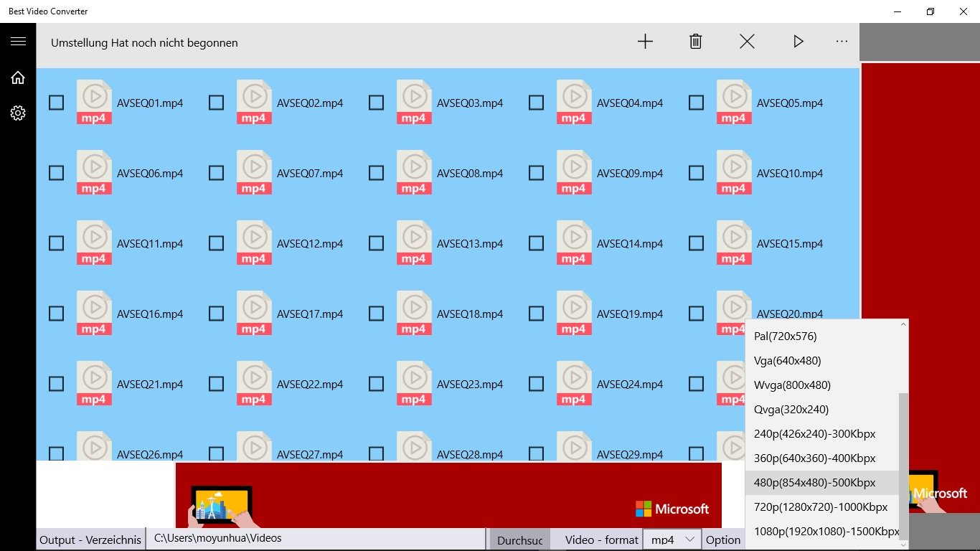Image resolution: width=980 pixels, height=551 pixels.
Task: Select 480p(854x480)-500Kbpx preset
Action: pos(821,482)
